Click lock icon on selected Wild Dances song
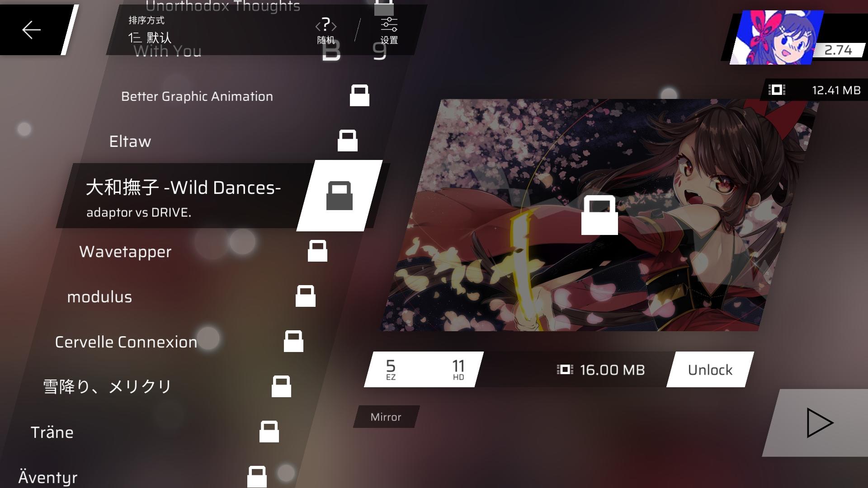The height and width of the screenshot is (488, 868). 339,196
